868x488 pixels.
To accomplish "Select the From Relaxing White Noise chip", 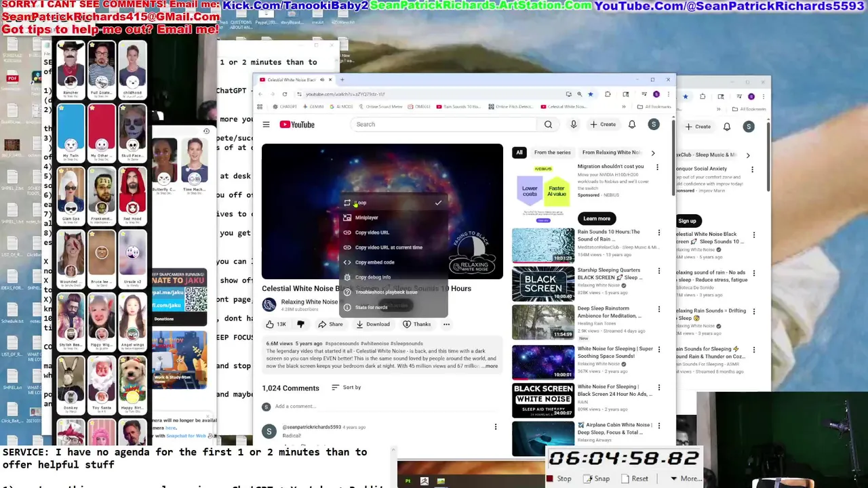I will click(x=611, y=152).
